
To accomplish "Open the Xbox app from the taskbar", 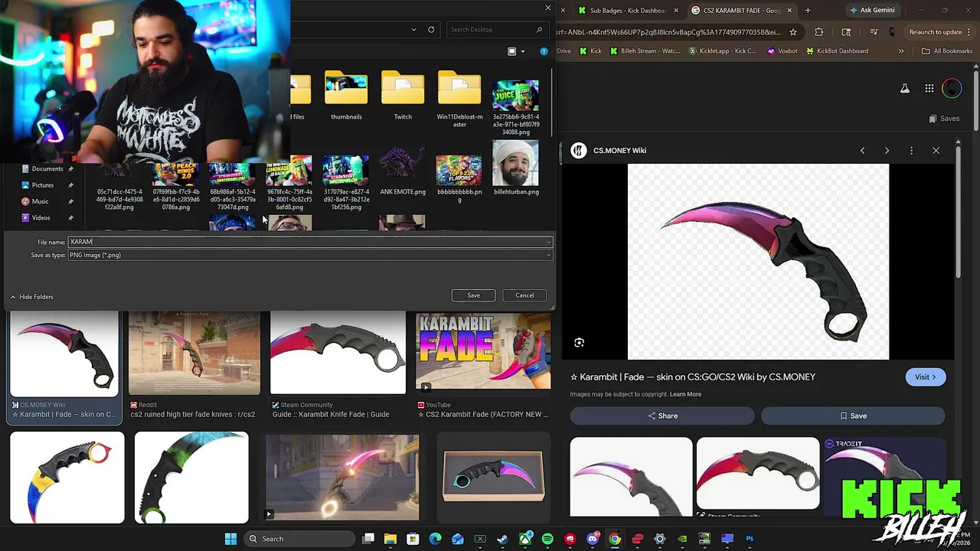I will pos(525,539).
